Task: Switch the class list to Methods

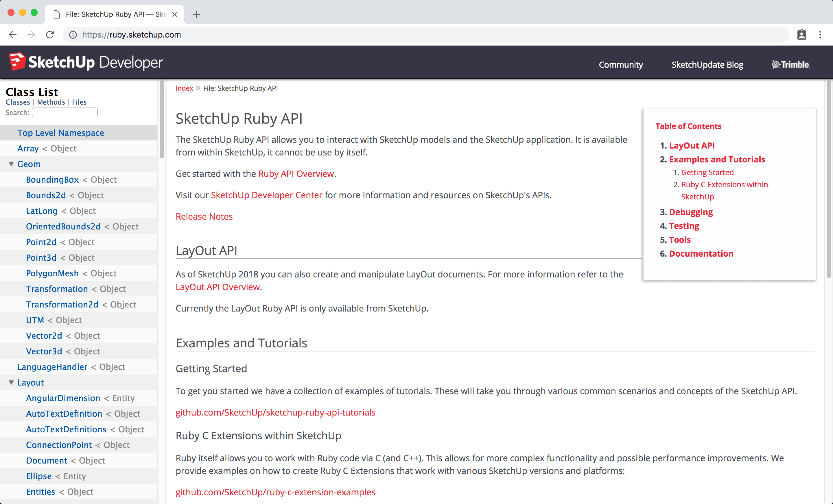Action: 51,102
